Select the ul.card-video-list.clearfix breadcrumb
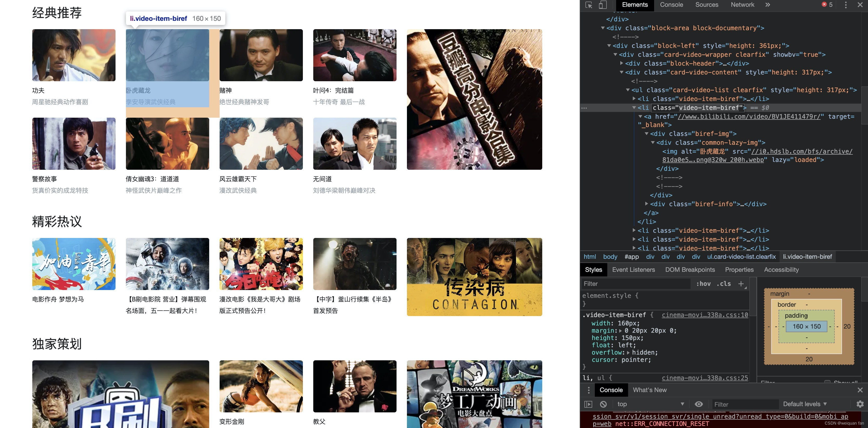The width and height of the screenshot is (868, 428). coord(741,257)
